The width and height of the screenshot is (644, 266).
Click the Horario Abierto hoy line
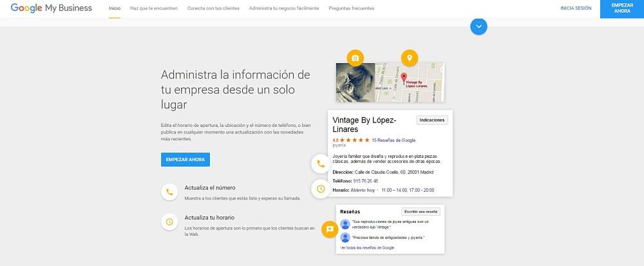[x=383, y=190]
